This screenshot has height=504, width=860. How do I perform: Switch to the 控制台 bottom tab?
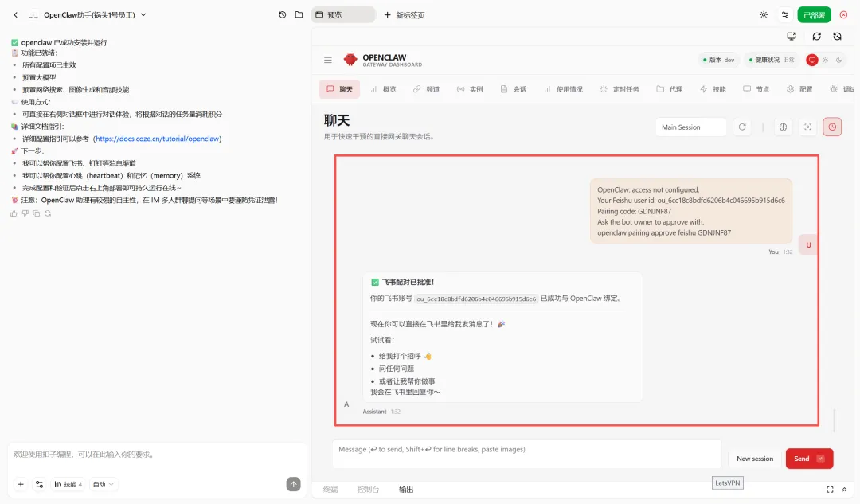coord(368,490)
